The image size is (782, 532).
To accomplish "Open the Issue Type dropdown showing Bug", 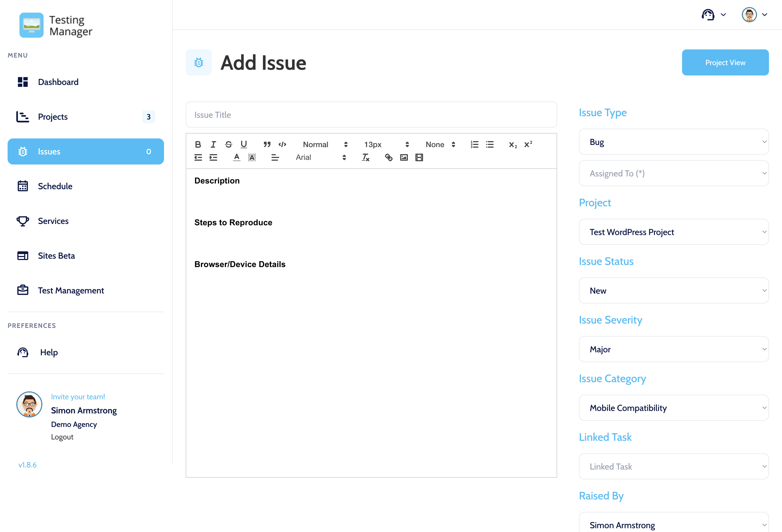I will pyautogui.click(x=673, y=142).
